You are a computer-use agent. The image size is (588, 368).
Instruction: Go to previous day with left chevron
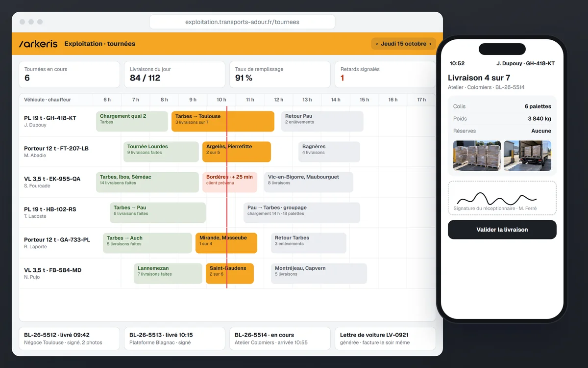coord(377,44)
